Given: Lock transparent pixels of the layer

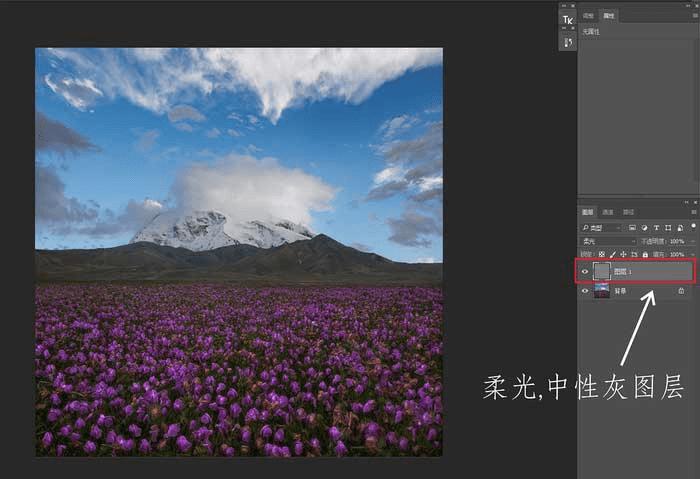Looking at the screenshot, I should 601,254.
